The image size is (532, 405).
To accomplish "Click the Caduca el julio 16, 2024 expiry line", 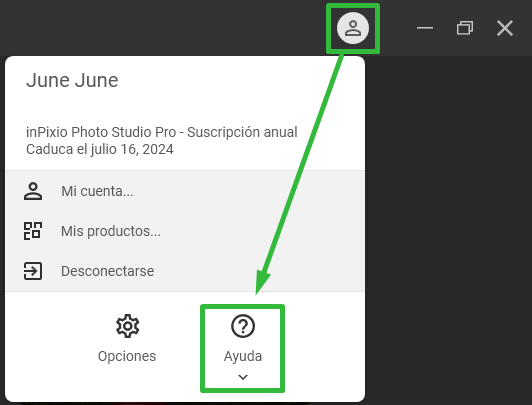I will click(x=100, y=149).
